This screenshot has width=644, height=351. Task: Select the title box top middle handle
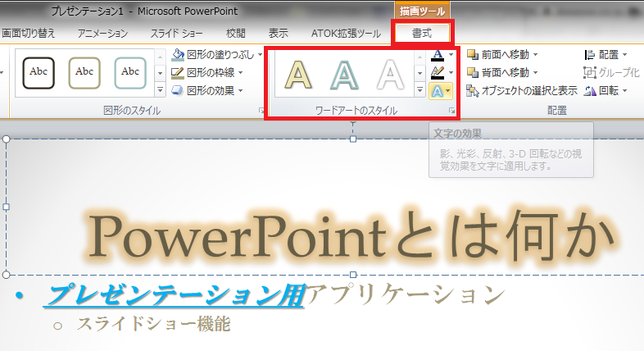click(x=353, y=139)
